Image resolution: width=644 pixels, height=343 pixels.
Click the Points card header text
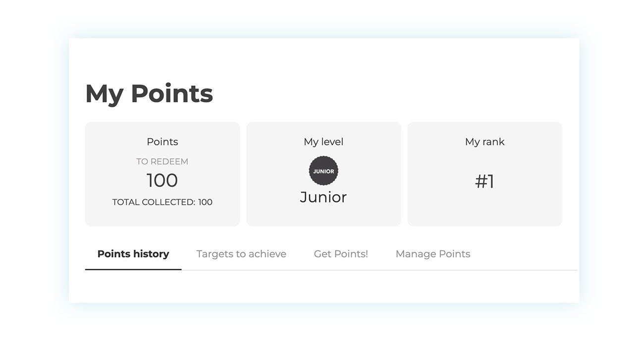pos(162,142)
